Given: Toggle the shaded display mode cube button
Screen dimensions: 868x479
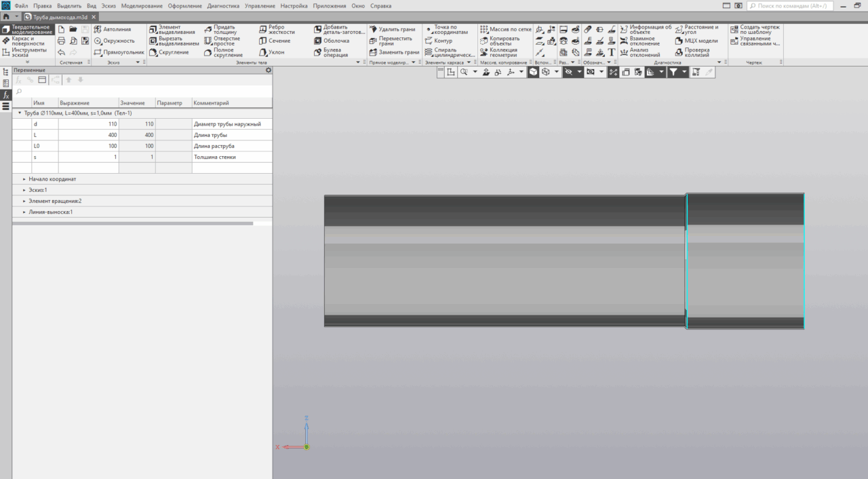Looking at the screenshot, I should [534, 72].
